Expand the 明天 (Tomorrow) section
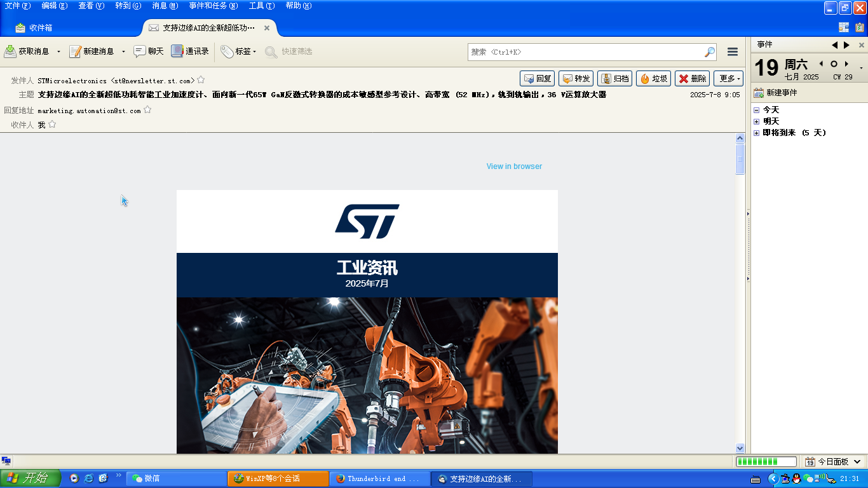Screen dimensions: 868x488 (756, 121)
